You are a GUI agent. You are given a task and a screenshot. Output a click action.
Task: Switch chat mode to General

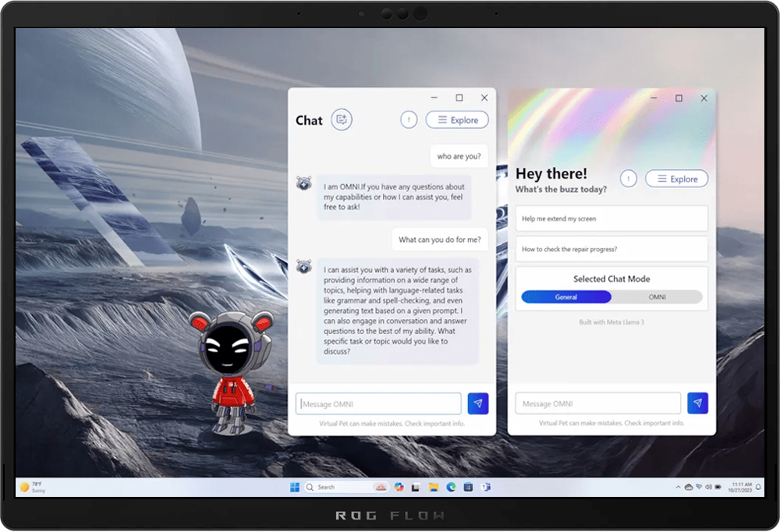tap(566, 297)
